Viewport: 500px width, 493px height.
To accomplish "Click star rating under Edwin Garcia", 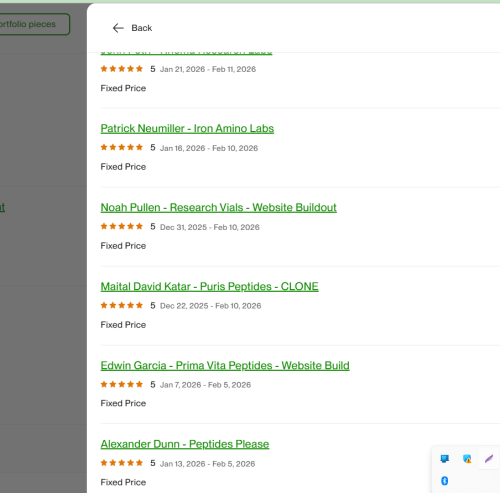I will pos(122,384).
